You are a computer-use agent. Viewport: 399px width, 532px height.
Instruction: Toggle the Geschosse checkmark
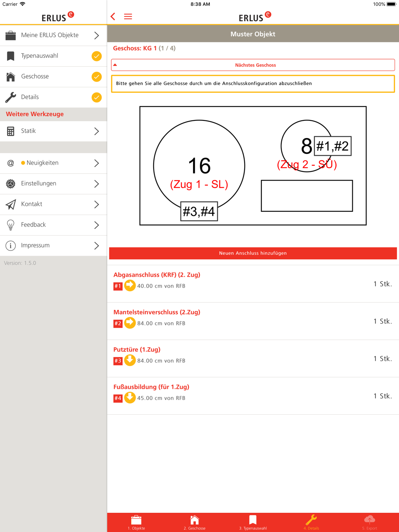(x=97, y=77)
